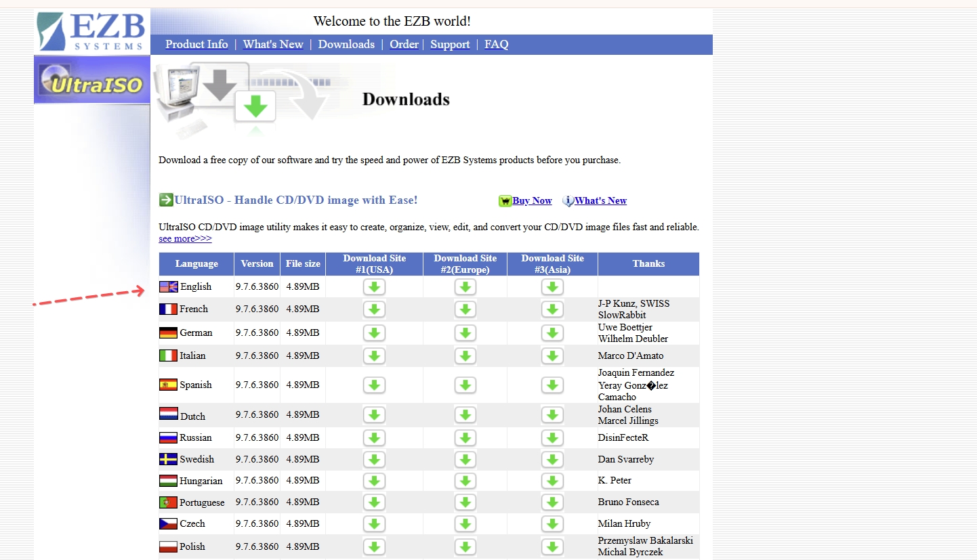The width and height of the screenshot is (977, 560).
Task: Download English version from Asia site
Action: (552, 287)
